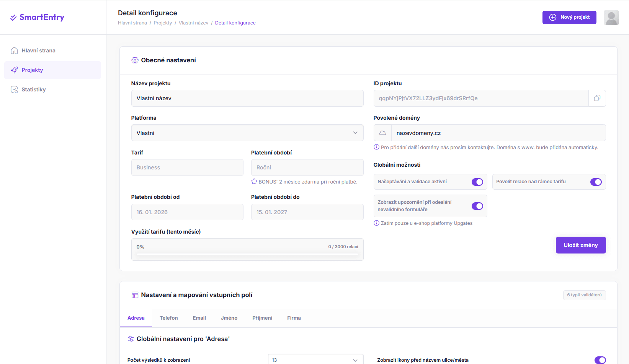Viewport: 629px width, 364px height.
Task: Click the user avatar in the header
Action: 611,18
